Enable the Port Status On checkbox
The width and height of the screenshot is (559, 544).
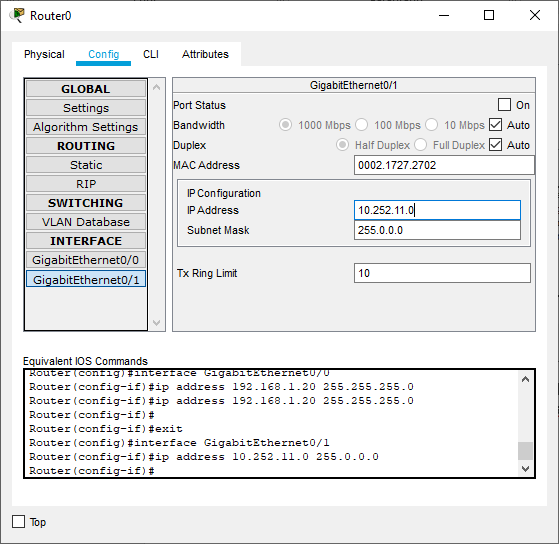504,105
